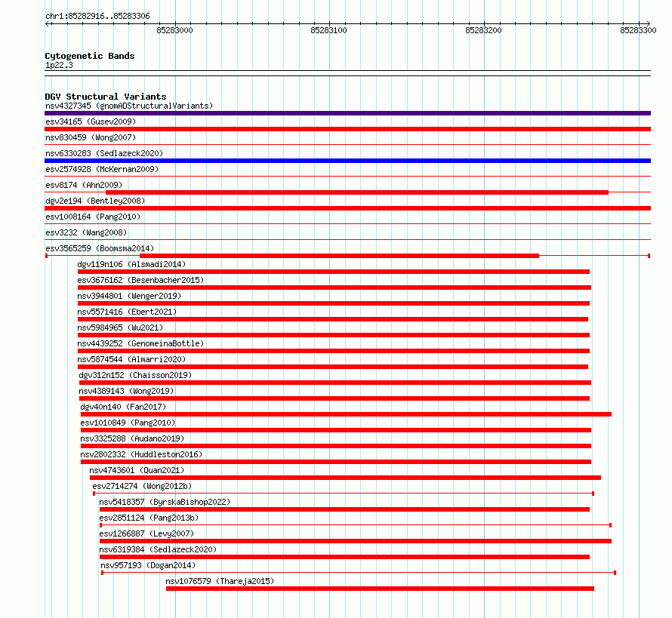This screenshot has height=618, width=672.
Task: Open esv8174 (Ahn2009) variant label
Action: 84,185
